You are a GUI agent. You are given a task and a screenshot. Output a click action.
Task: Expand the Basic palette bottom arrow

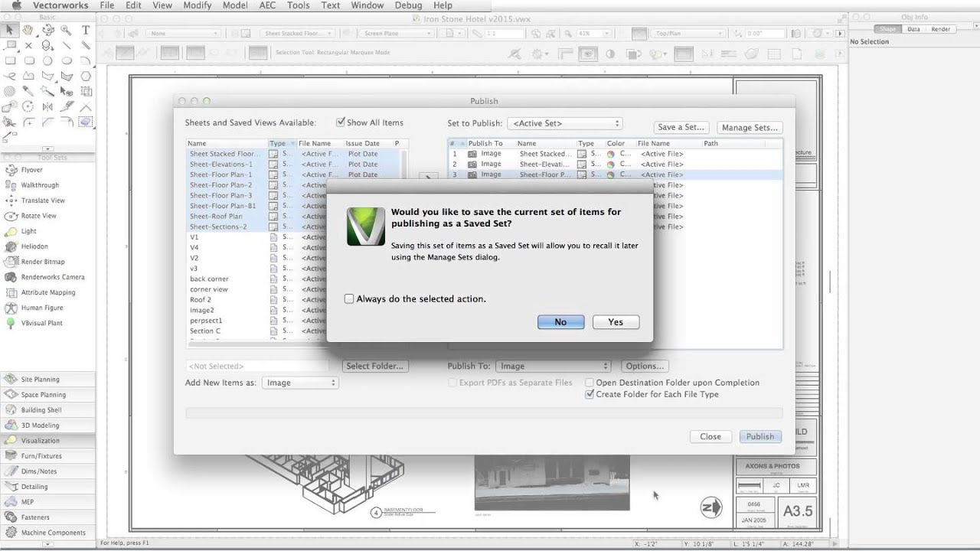pos(47,149)
